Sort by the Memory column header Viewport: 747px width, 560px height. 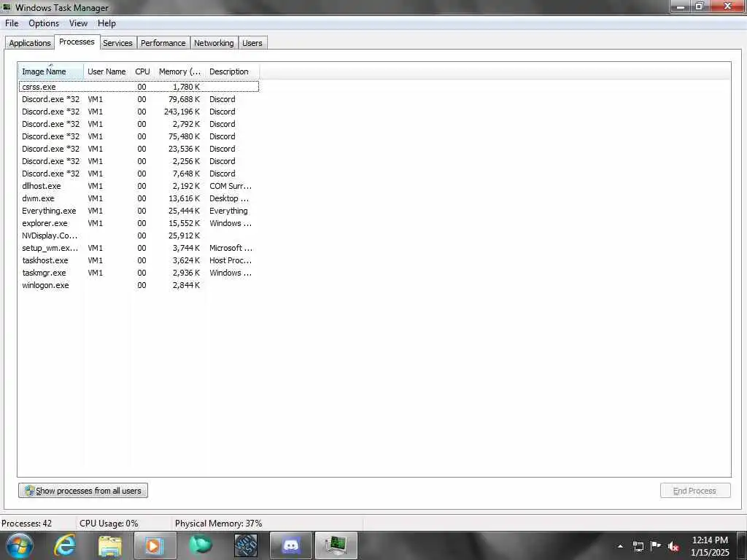(x=179, y=71)
